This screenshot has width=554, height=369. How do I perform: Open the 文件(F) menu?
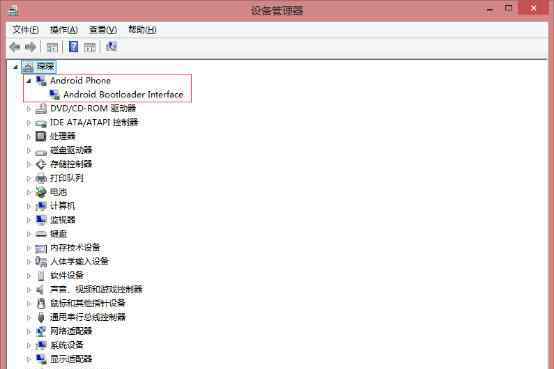(x=26, y=30)
